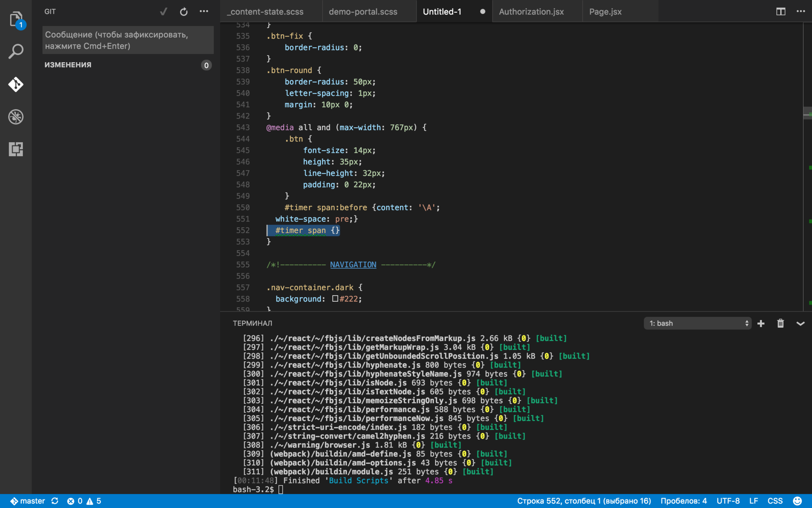
Task: Click the GIT panel title
Action: (x=50, y=12)
